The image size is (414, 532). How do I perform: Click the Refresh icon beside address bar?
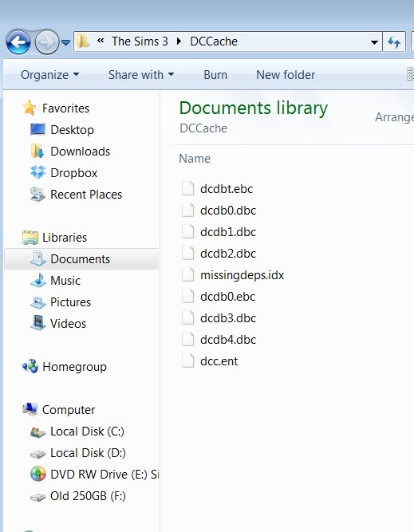(394, 41)
